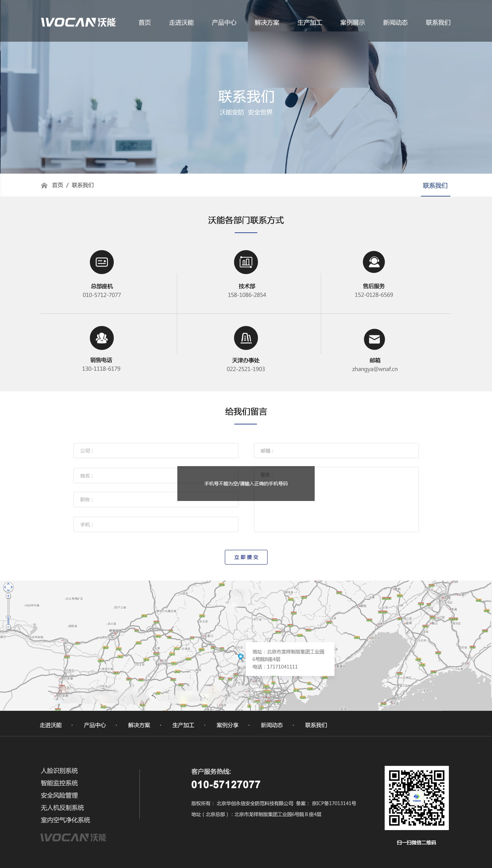Screen dimensions: 492x868
Task: Focus the 公司 input field
Action: [156, 450]
